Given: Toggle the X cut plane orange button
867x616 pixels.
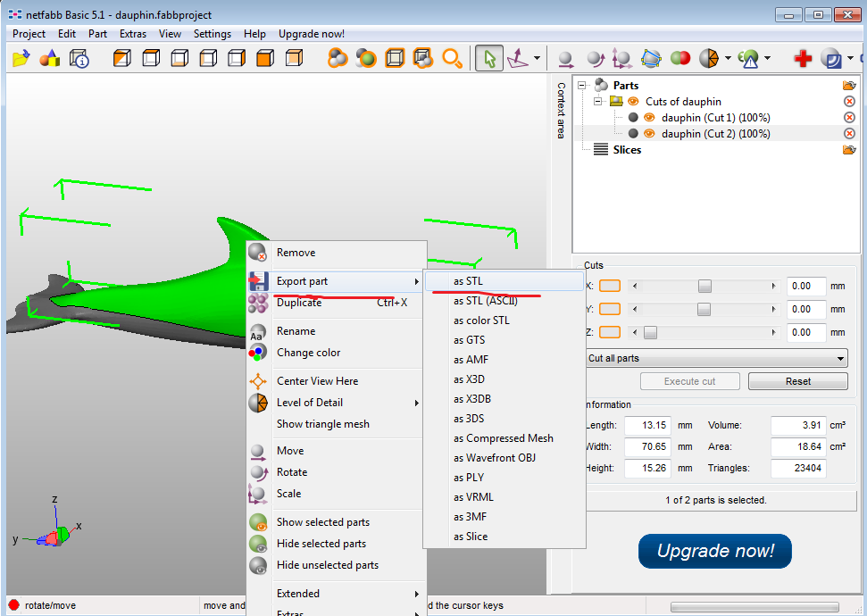Looking at the screenshot, I should 610,286.
